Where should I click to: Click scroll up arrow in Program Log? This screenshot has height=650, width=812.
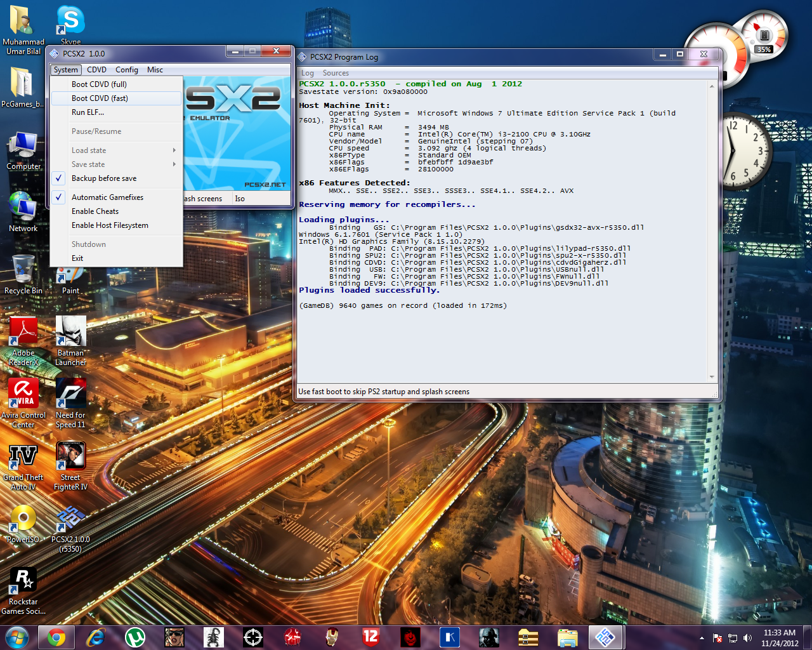[712, 86]
